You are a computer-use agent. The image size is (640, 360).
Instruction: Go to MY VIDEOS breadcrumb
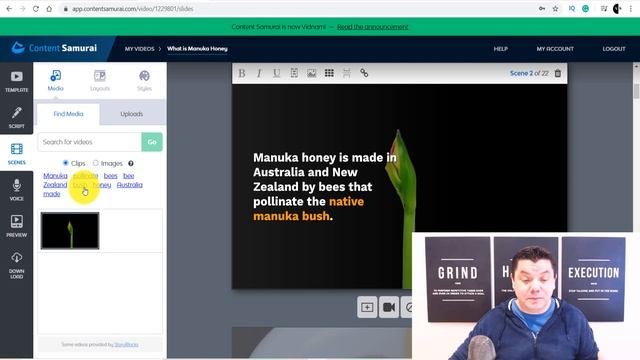(140, 49)
